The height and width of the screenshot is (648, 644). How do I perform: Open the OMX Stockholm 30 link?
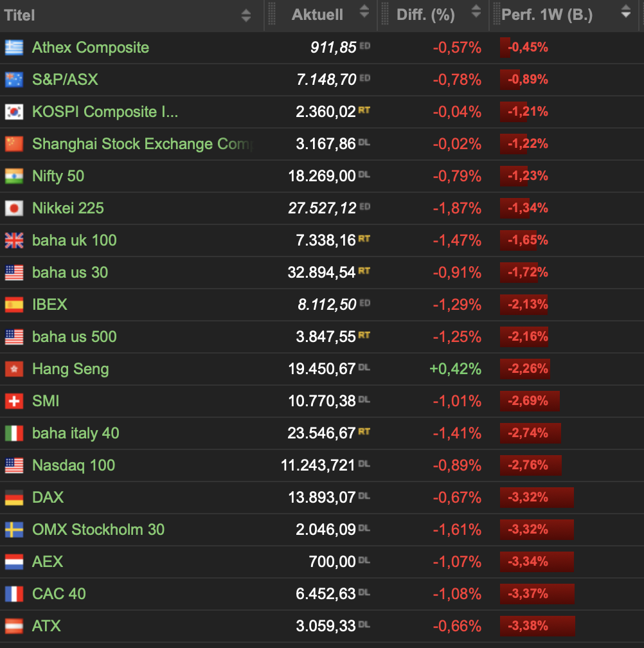(x=98, y=530)
